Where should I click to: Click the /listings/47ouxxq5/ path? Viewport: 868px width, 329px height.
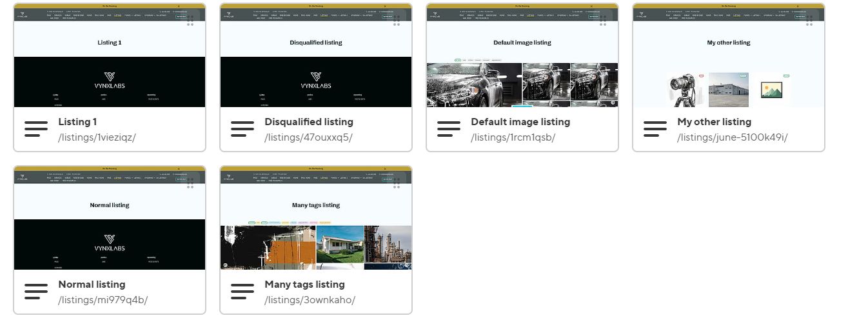(x=308, y=137)
